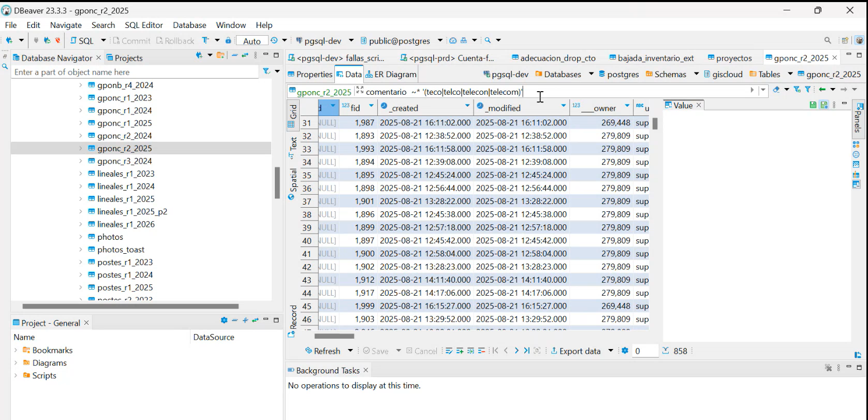Image resolution: width=868 pixels, height=420 pixels.
Task: Switch to the ER Diagram tab
Action: (x=391, y=74)
